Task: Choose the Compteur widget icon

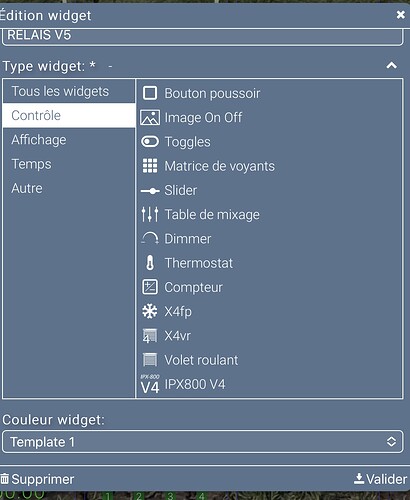Action: [150, 287]
